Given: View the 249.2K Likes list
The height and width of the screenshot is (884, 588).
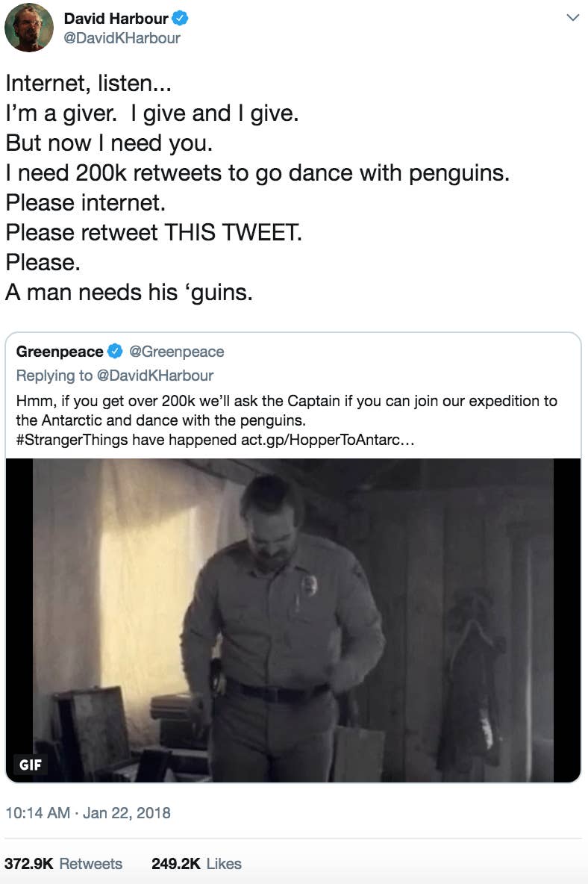Looking at the screenshot, I should click(x=196, y=864).
